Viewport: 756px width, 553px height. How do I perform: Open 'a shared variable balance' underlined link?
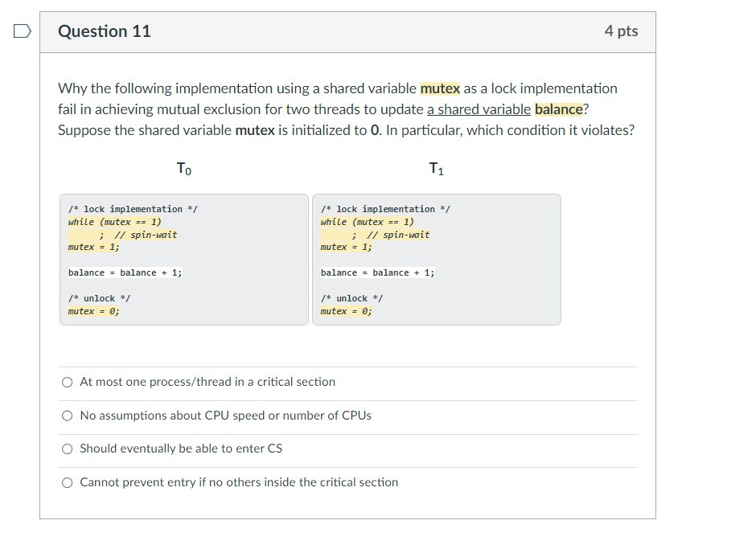point(479,109)
